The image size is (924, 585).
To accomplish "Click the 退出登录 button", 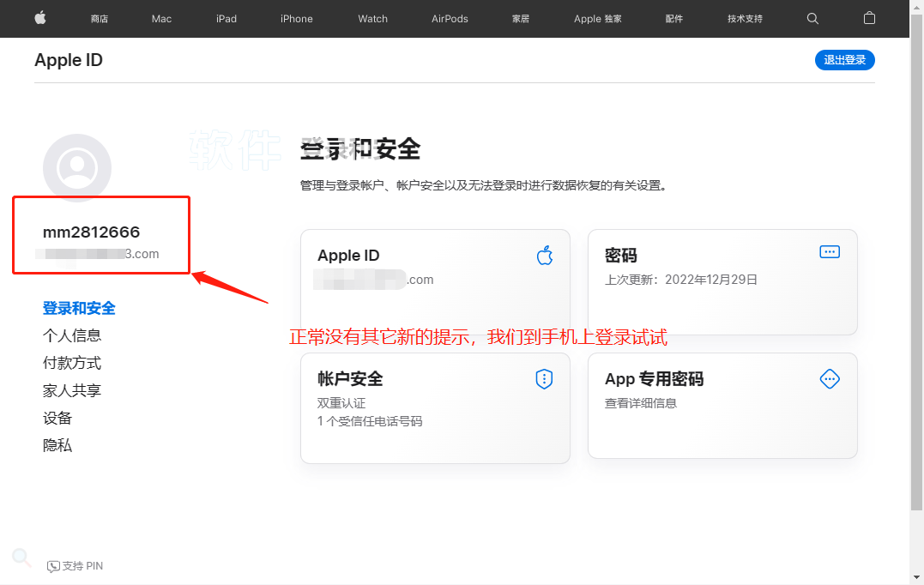I will point(844,60).
